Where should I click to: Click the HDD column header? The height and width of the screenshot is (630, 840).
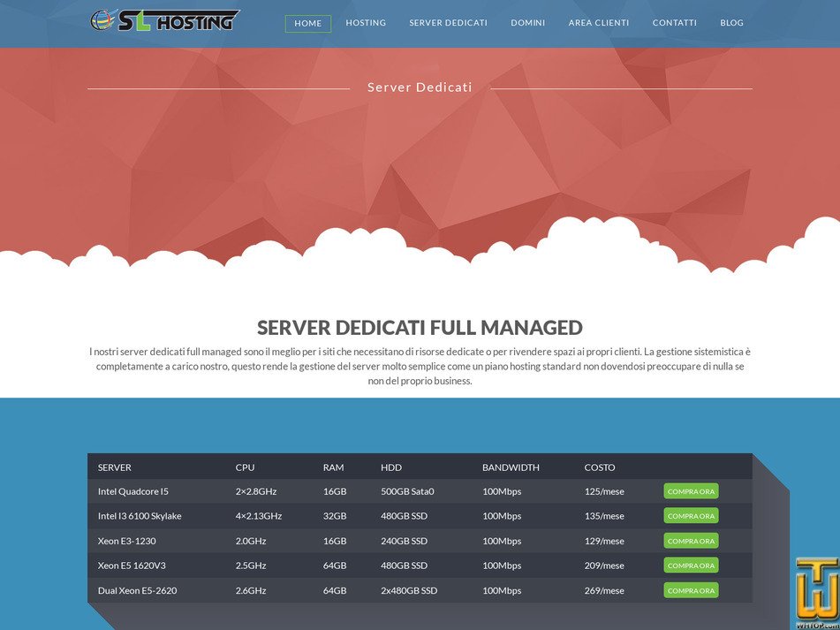click(391, 467)
